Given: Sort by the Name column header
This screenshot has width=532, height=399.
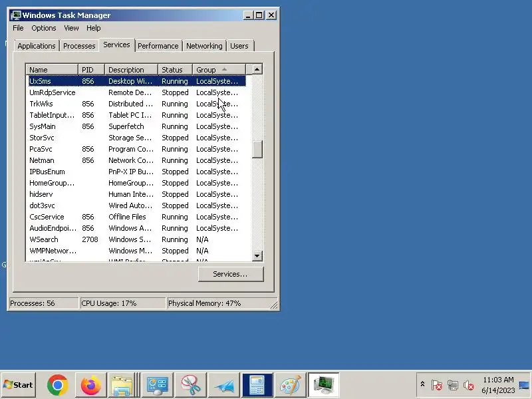Looking at the screenshot, I should pyautogui.click(x=52, y=70).
